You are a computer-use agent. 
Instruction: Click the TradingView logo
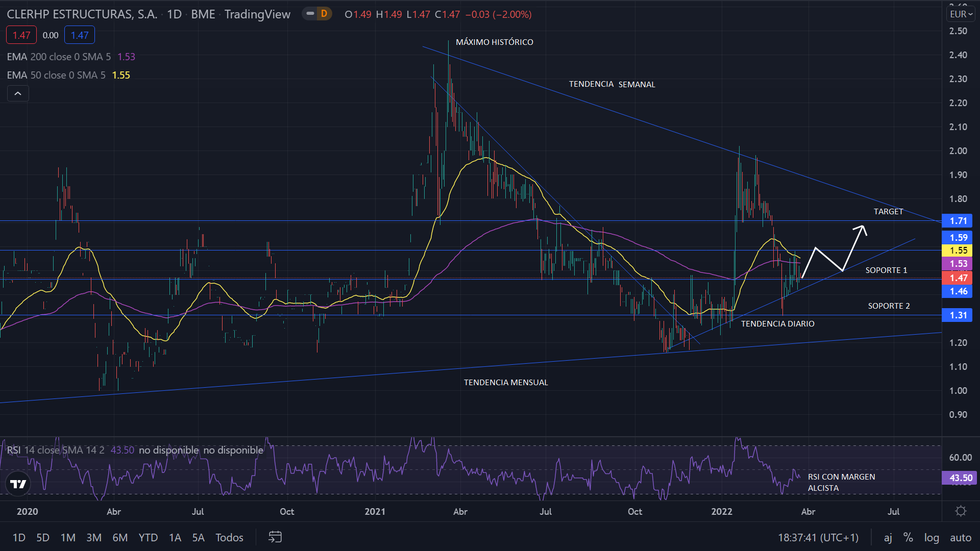[x=18, y=484]
